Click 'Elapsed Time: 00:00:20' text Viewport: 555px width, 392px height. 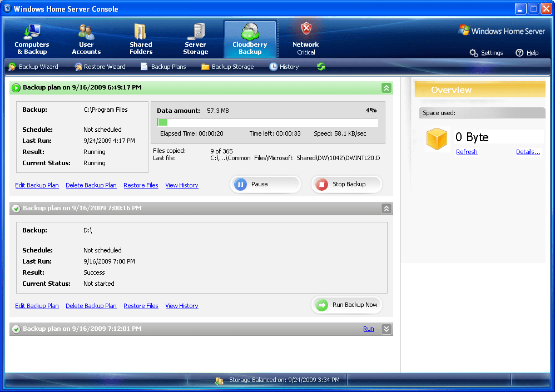coord(191,133)
